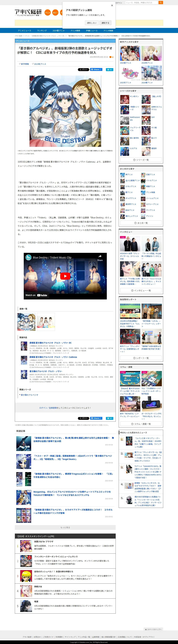Open the orange ホビー circle icon
The width and height of the screenshot is (178, 644).
click(55, 12)
